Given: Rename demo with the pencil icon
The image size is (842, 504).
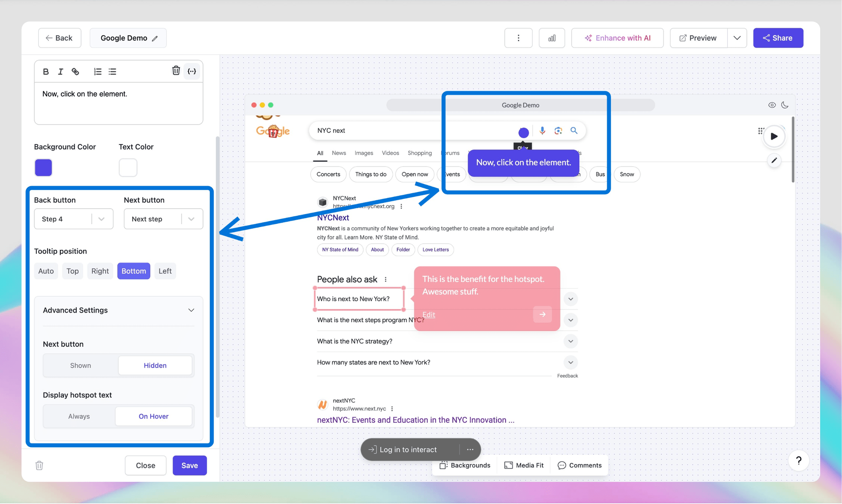Looking at the screenshot, I should 155,38.
